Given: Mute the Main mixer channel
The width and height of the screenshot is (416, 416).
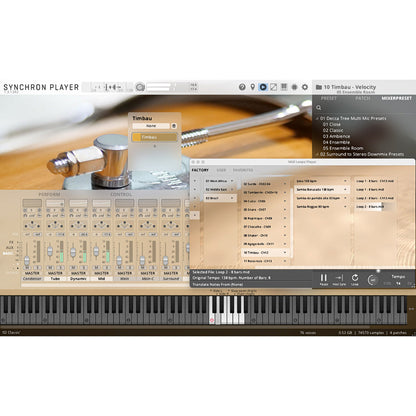Looking at the screenshot, I should (x=120, y=268).
